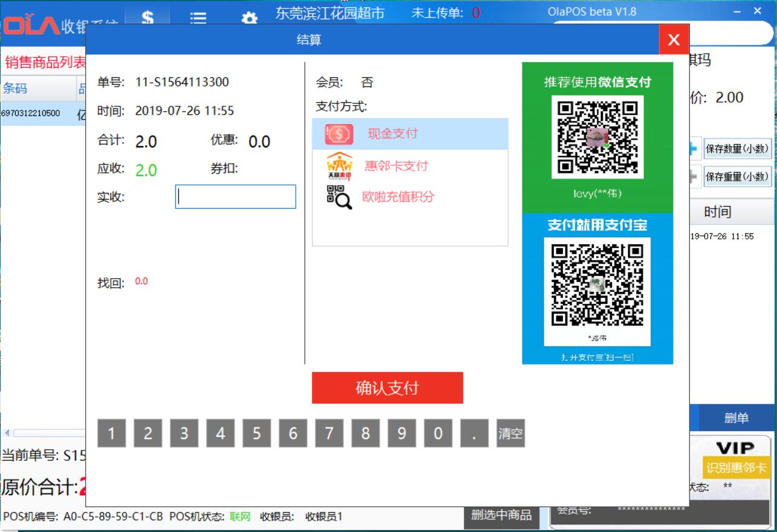Click the 应收 amount 2.0 in green
Viewport: 777px width, 532px height.
146,170
